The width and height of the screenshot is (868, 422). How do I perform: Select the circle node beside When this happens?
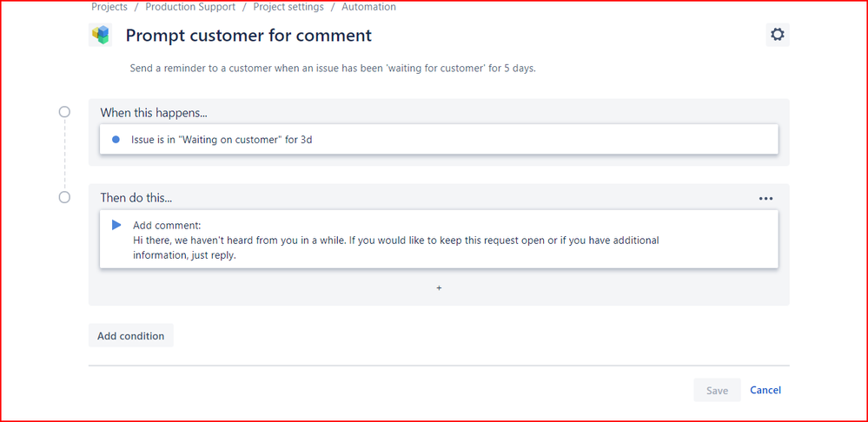[x=65, y=112]
